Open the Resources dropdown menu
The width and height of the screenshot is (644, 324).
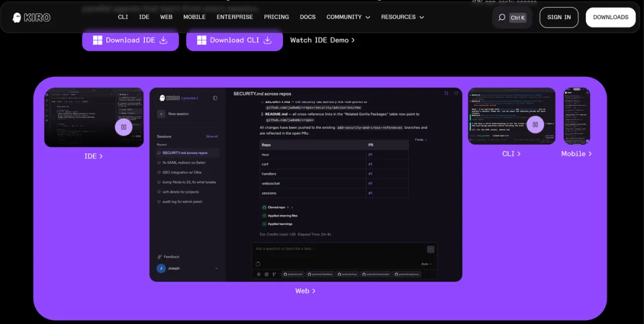402,17
